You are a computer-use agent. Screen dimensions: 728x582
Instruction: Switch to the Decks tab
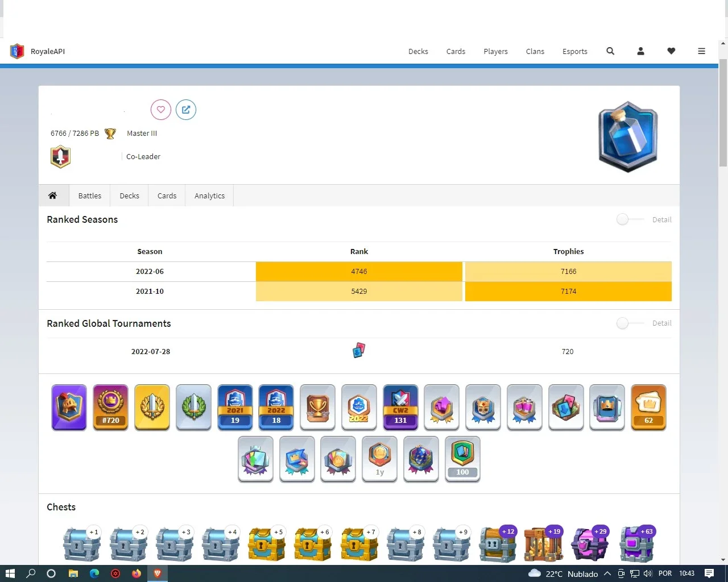tap(129, 196)
